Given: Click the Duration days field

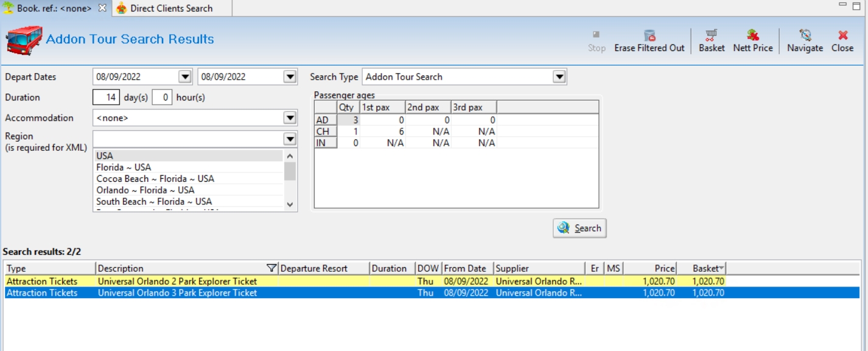Looking at the screenshot, I should [107, 97].
